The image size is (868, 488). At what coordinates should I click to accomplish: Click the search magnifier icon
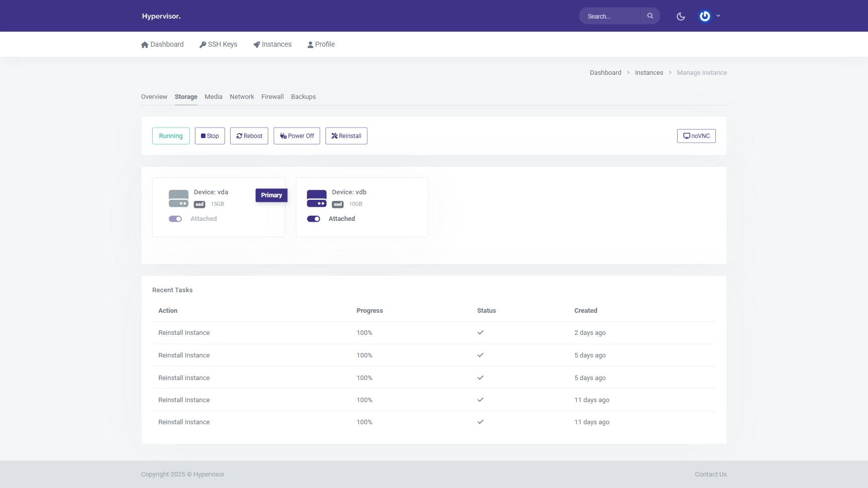coord(650,16)
